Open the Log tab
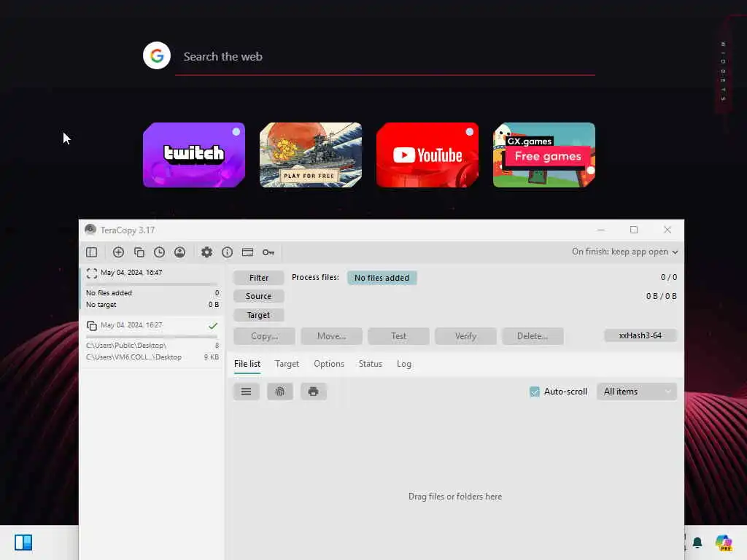Screen dimensions: 747x560 coord(404,364)
